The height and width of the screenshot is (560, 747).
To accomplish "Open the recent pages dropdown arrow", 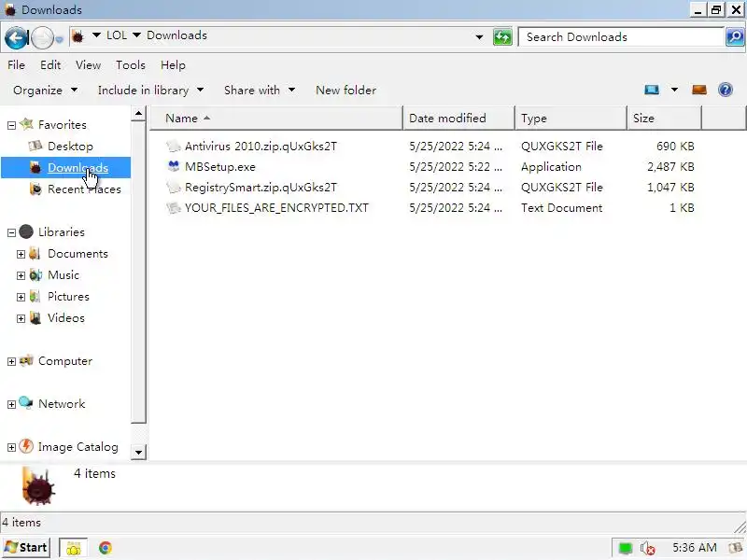I will 59,39.
